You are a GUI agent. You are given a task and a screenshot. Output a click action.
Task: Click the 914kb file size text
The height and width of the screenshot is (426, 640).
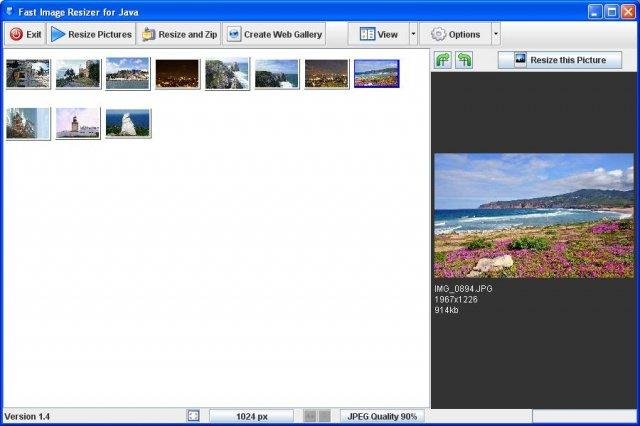446,310
